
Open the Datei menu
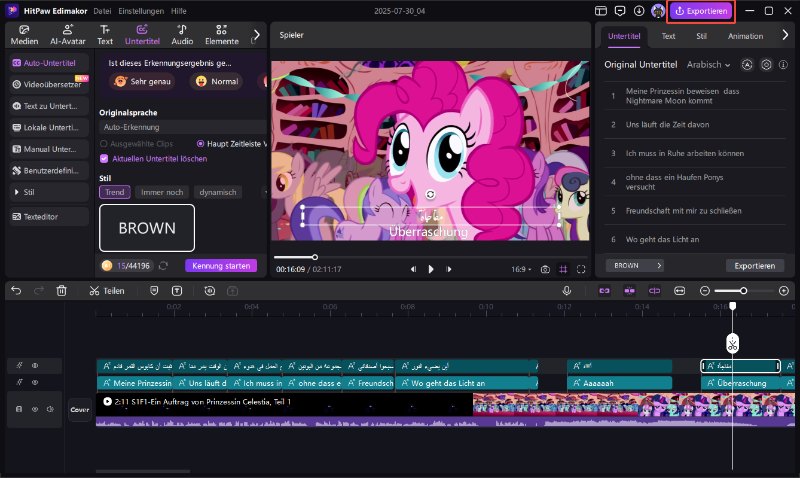pos(102,11)
